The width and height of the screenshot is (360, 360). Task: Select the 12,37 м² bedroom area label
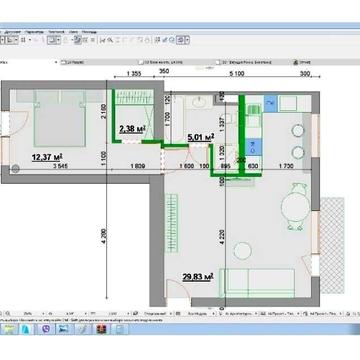click(x=48, y=157)
